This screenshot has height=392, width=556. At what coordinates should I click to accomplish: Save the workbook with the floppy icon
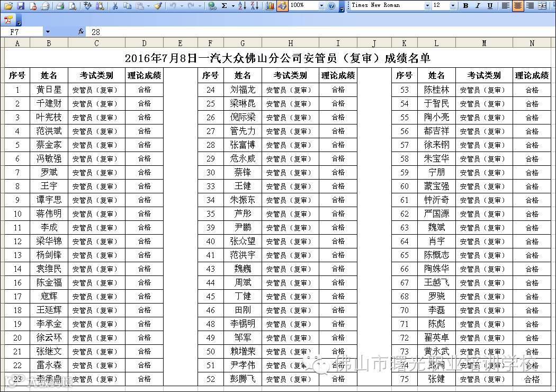(x=21, y=6)
